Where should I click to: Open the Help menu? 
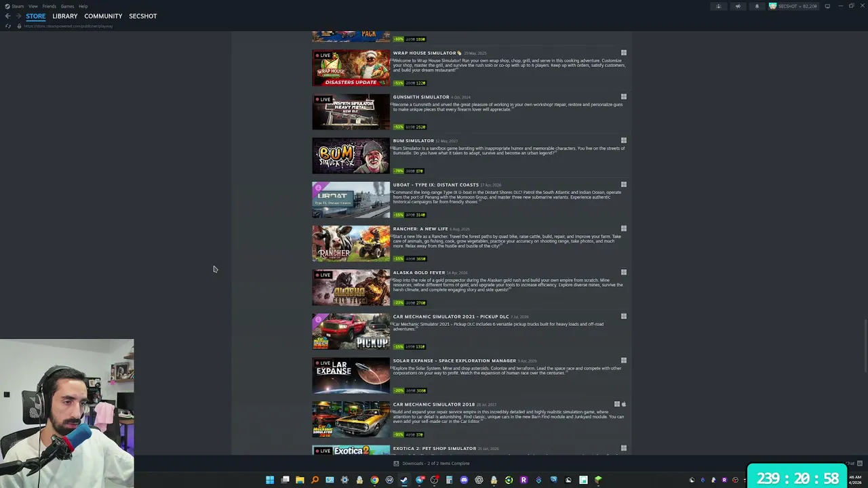click(83, 6)
